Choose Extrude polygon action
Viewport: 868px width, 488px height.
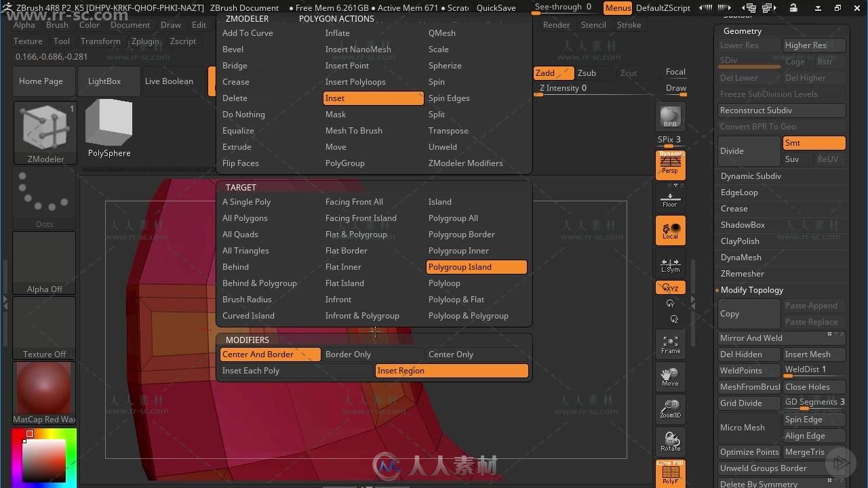click(237, 147)
